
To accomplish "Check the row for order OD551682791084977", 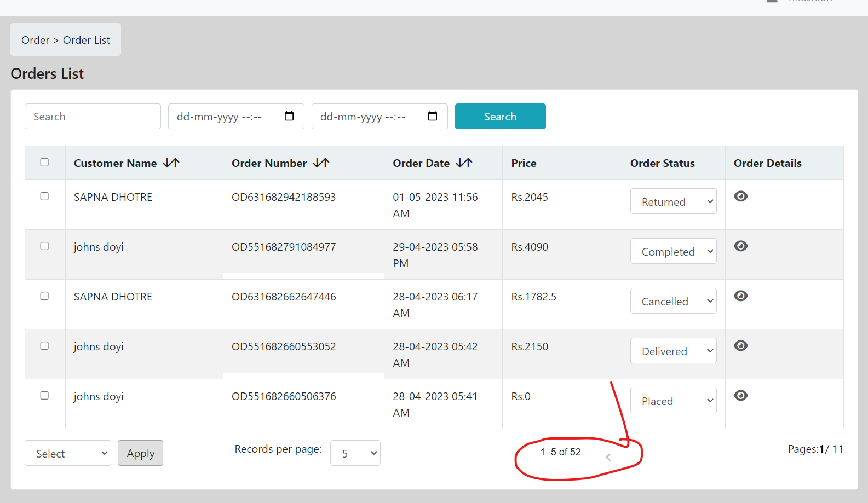I will (x=44, y=246).
